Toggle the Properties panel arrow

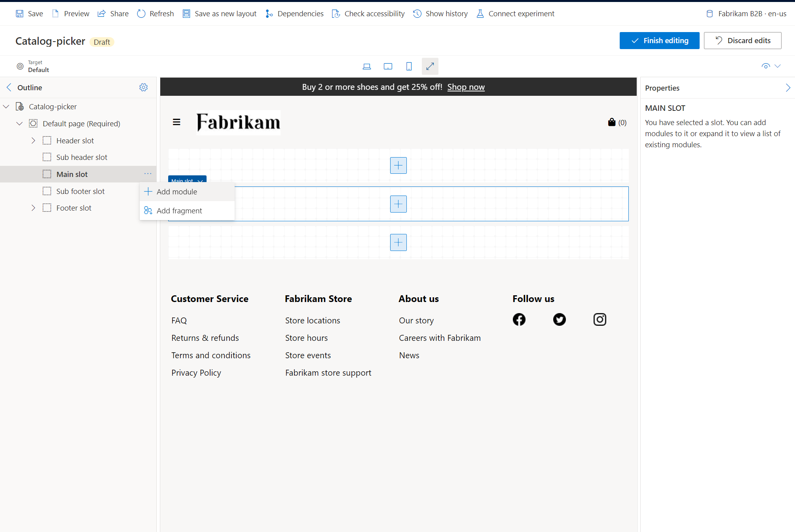788,87
